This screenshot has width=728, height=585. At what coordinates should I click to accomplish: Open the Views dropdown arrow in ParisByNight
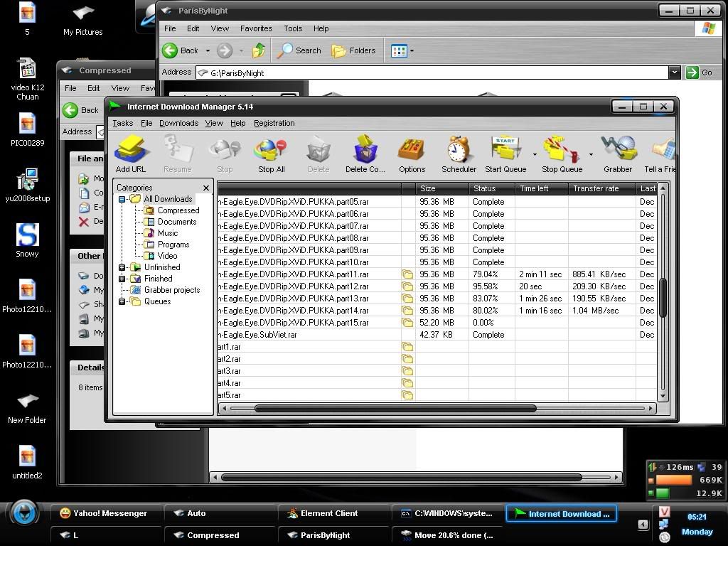[412, 50]
